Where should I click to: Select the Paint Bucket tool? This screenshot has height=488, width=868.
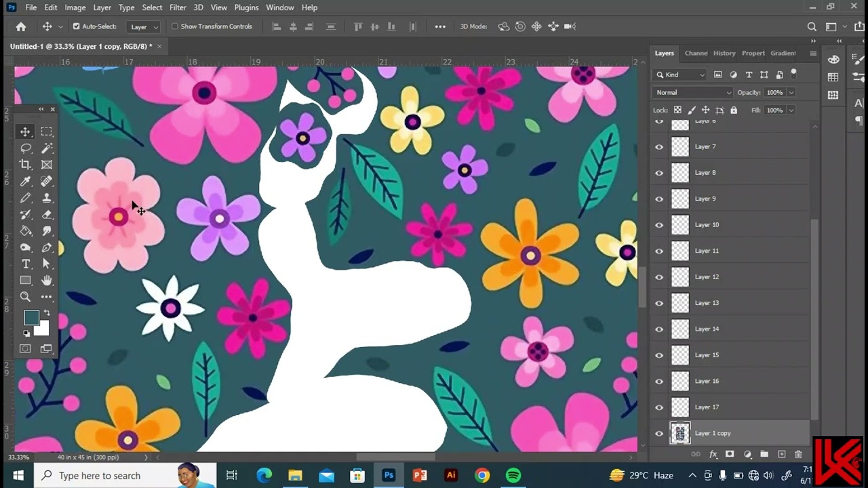coord(25,231)
